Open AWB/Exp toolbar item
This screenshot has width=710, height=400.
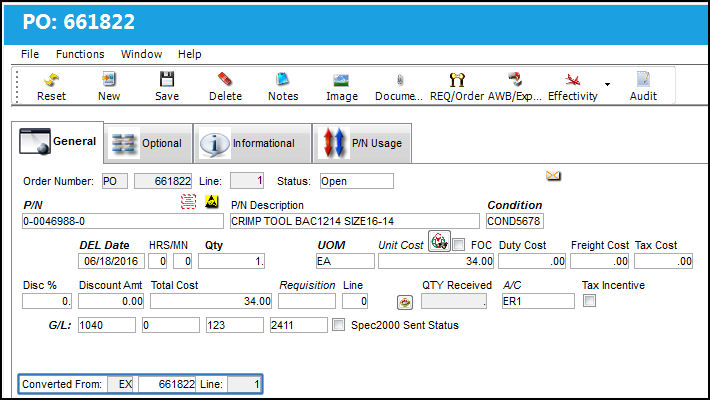click(x=515, y=79)
